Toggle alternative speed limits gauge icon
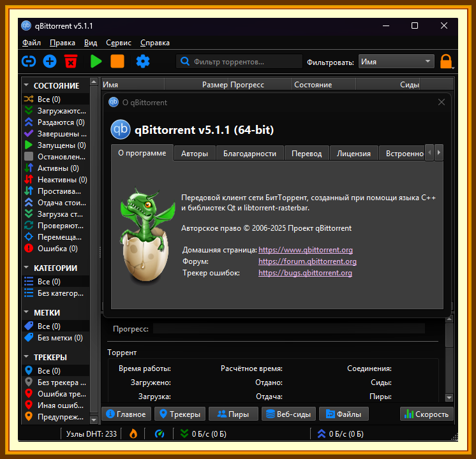The width and height of the screenshot is (476, 459). point(160,434)
